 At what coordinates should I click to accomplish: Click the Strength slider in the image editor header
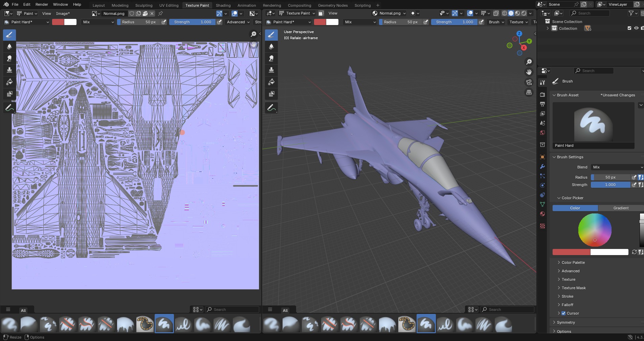coord(192,22)
